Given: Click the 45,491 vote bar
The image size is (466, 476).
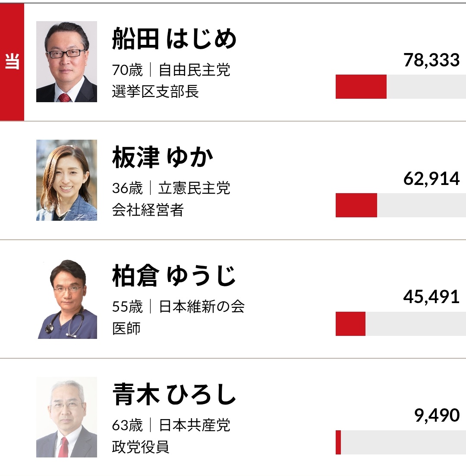Looking at the screenshot, I should (400, 324).
